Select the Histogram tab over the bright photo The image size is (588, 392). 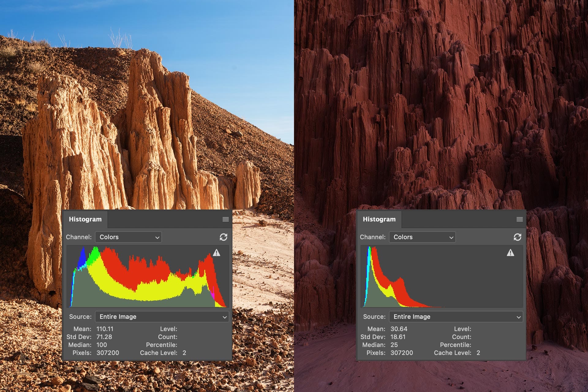click(85, 219)
